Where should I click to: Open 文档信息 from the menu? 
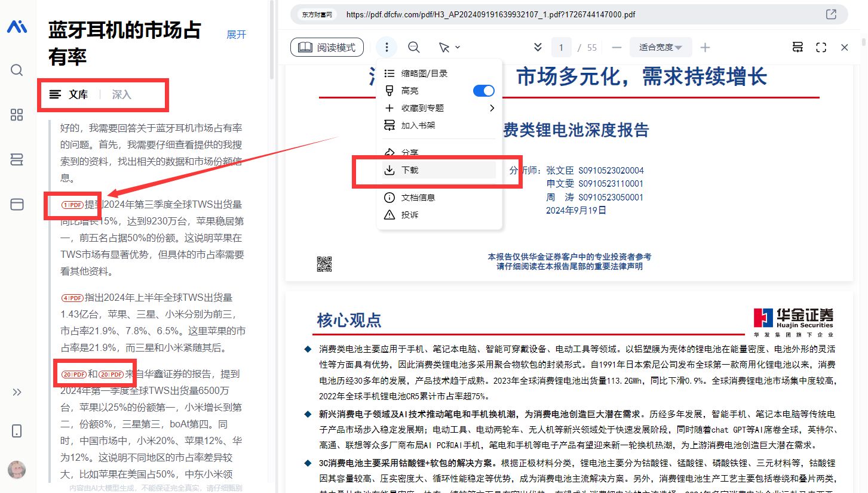point(439,198)
